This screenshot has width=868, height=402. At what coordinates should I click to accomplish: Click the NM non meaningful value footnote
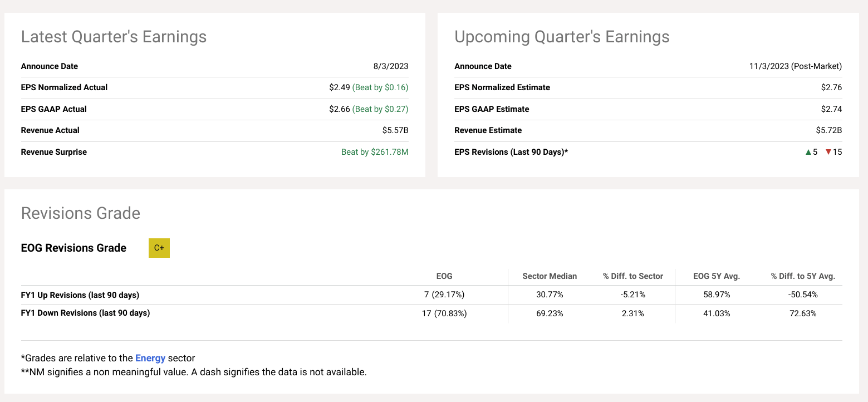coord(194,372)
